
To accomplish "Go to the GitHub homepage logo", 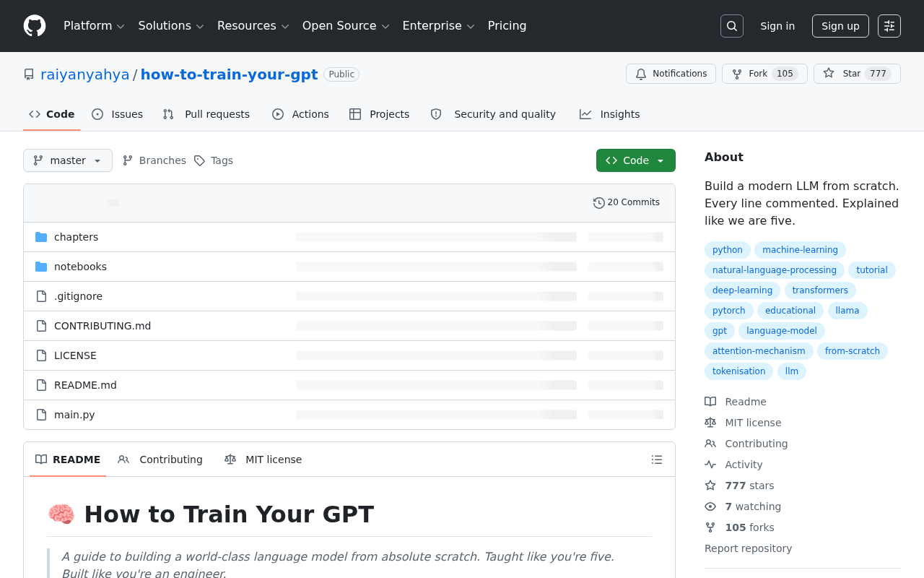I will coord(35,26).
